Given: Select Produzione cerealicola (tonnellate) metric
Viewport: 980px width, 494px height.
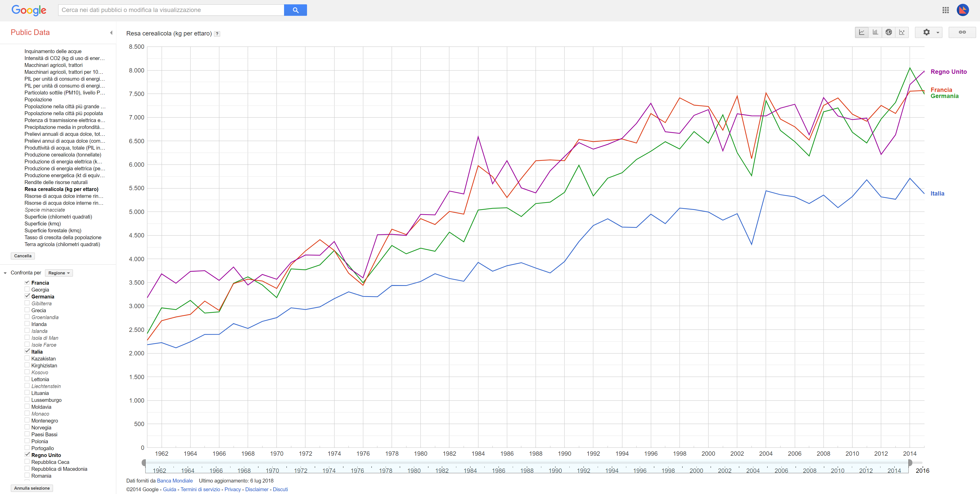Looking at the screenshot, I should coord(63,155).
